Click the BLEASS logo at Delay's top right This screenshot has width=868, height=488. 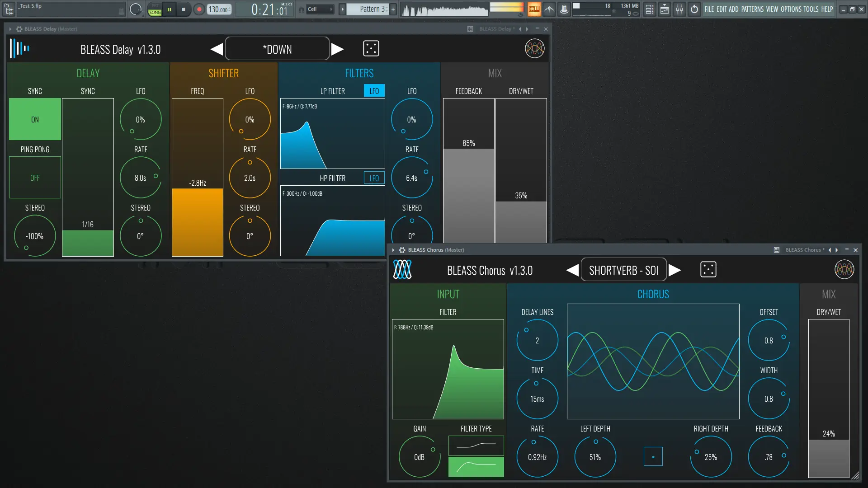[x=534, y=48]
